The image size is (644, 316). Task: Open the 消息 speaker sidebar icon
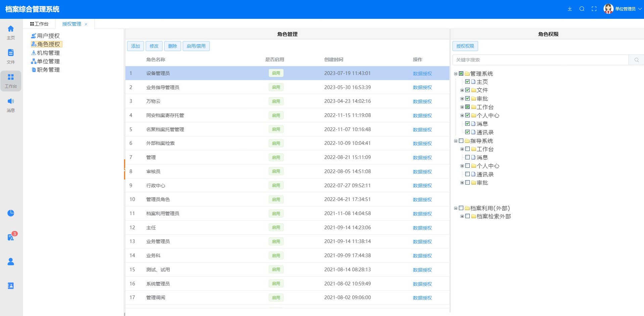11,105
